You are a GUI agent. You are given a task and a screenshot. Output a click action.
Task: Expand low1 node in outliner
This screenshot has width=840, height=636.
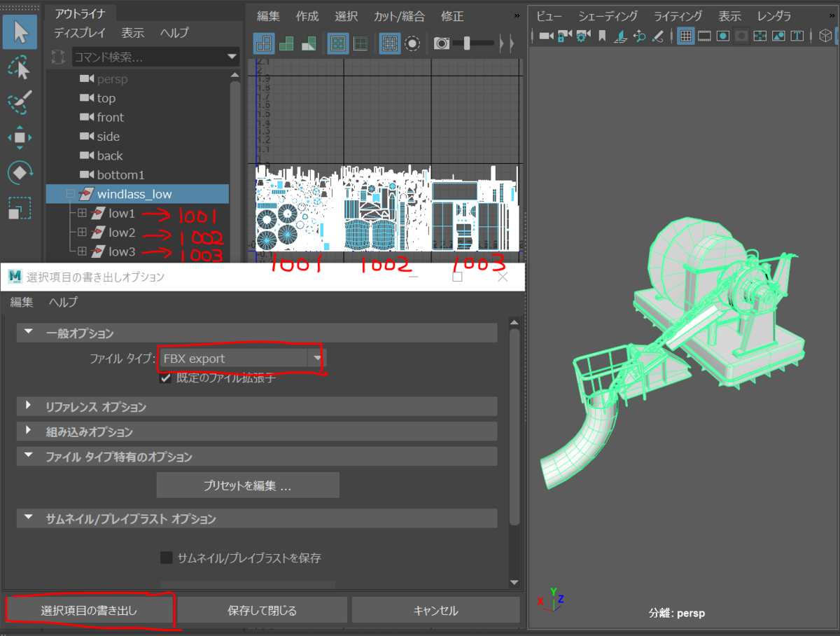[82, 213]
